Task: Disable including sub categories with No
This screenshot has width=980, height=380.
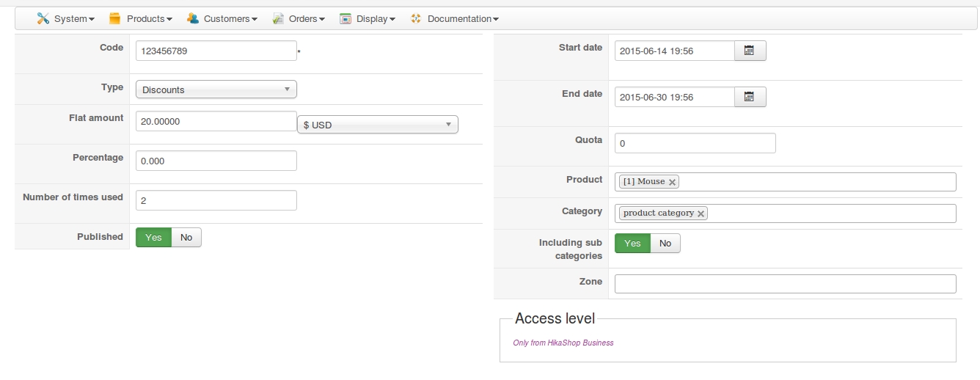Action: [665, 244]
